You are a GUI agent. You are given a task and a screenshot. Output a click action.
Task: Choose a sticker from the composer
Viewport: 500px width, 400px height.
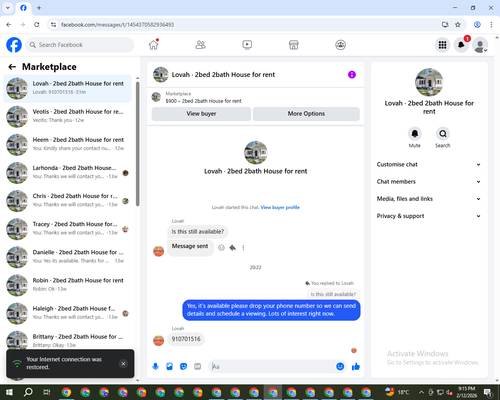pos(183,367)
